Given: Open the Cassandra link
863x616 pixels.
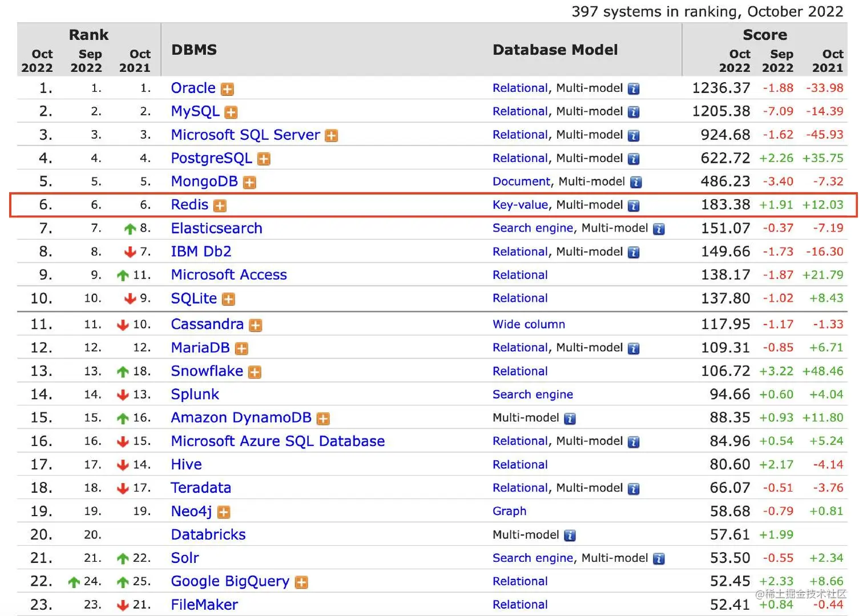Looking at the screenshot, I should click(x=207, y=324).
